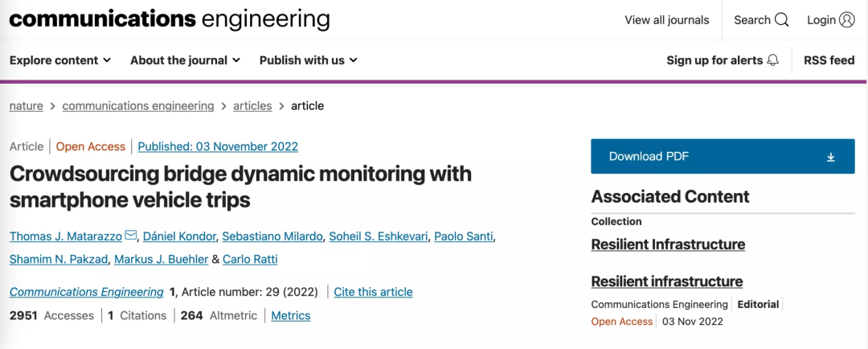Click the Communications Engineering journal logo

click(170, 19)
